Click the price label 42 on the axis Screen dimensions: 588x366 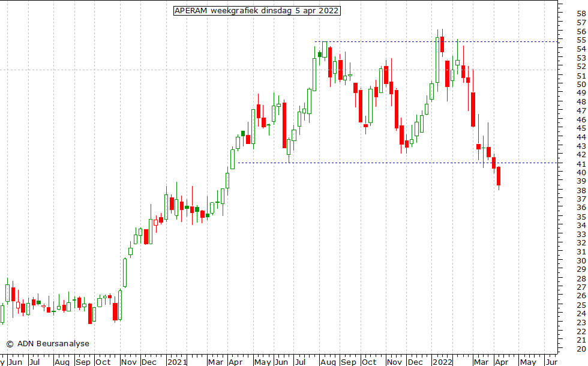[x=581, y=155]
